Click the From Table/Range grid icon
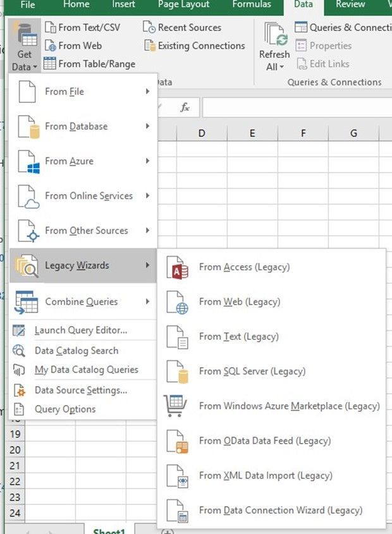Image resolution: width=392 pixels, height=534 pixels. click(50, 63)
